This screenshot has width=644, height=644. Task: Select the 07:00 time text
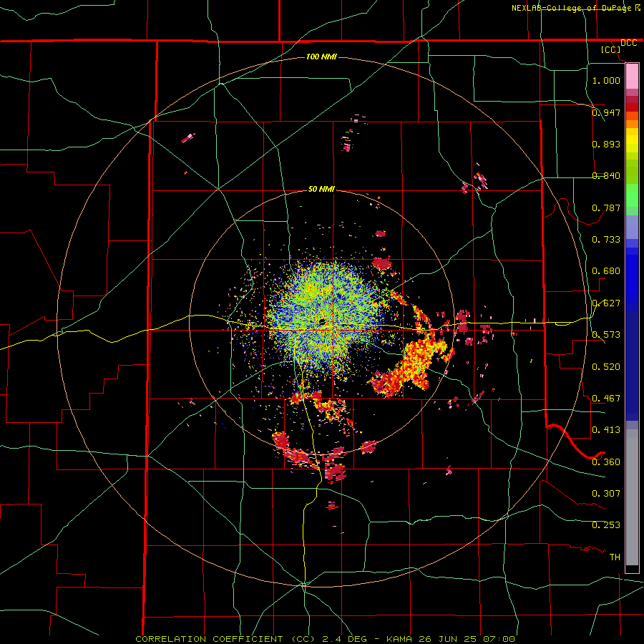click(499, 639)
